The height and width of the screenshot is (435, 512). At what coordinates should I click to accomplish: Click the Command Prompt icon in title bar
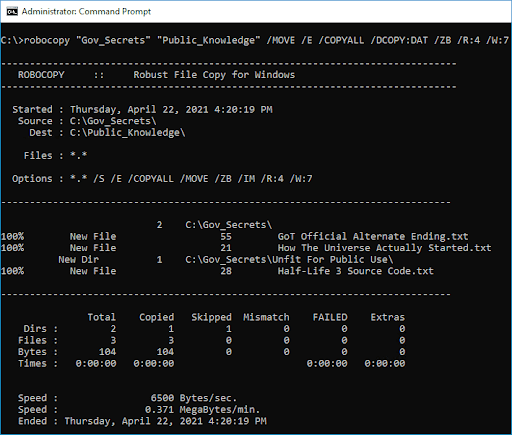(x=12, y=12)
